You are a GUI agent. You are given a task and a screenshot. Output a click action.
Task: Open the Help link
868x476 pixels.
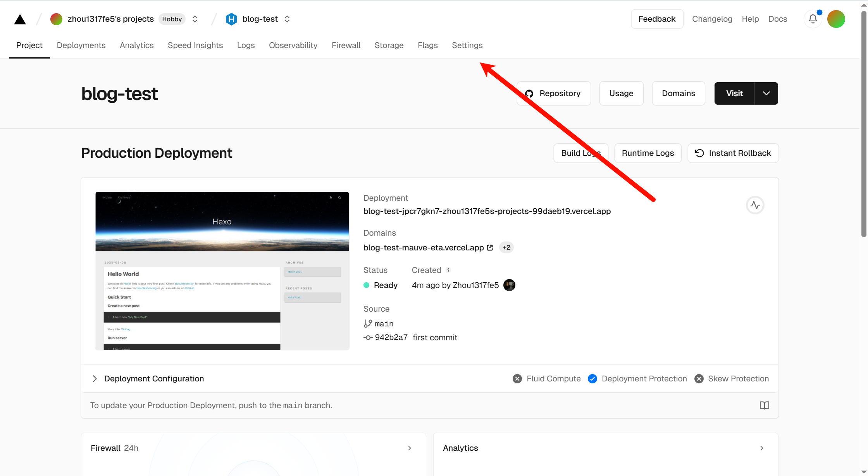[x=750, y=19]
